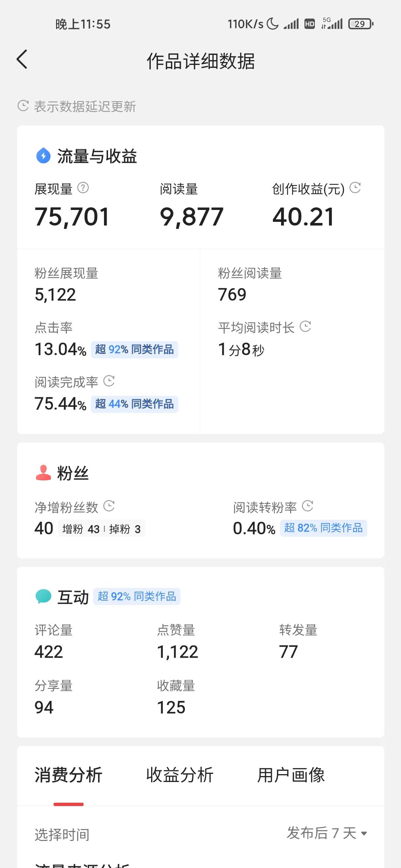Switch to the 收益分析 tab
The image size is (401, 868).
[180, 775]
